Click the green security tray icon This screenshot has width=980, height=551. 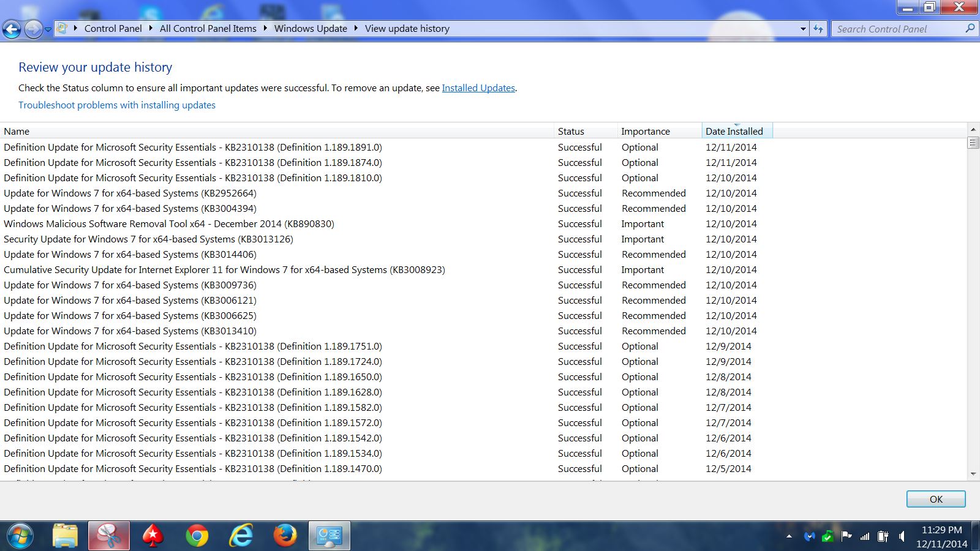coord(828,536)
